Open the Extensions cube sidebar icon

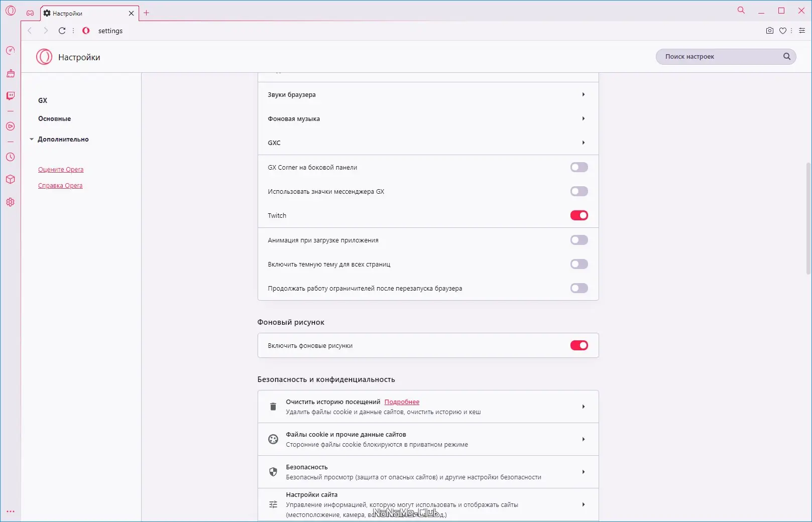(11, 180)
